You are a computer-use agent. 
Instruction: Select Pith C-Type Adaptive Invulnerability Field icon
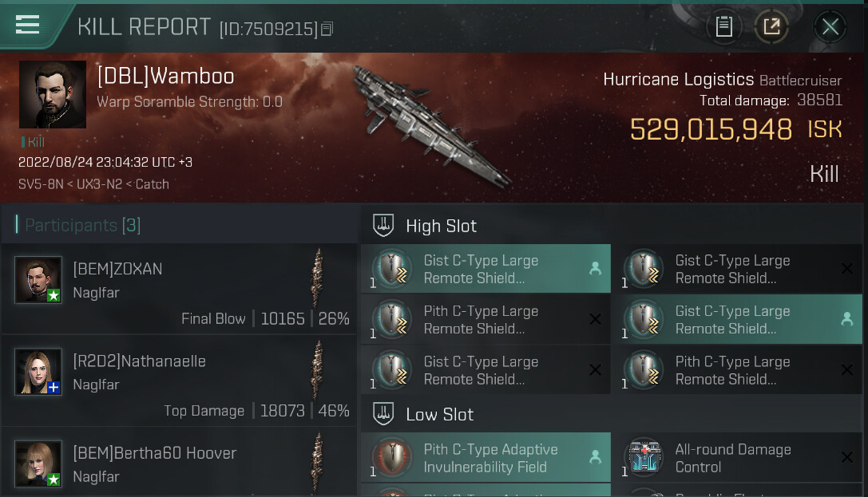click(393, 457)
